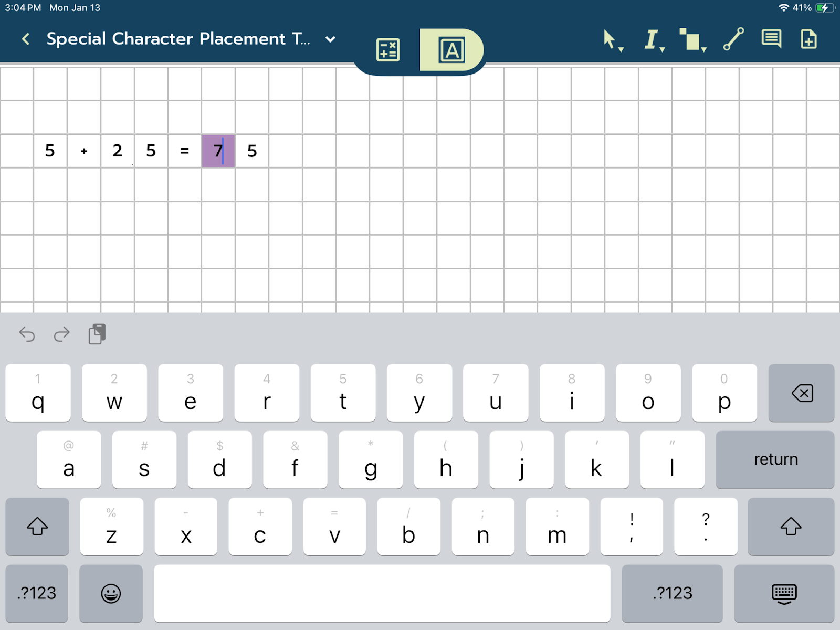The width and height of the screenshot is (840, 630).
Task: Open the comment note tool
Action: pyautogui.click(x=771, y=39)
